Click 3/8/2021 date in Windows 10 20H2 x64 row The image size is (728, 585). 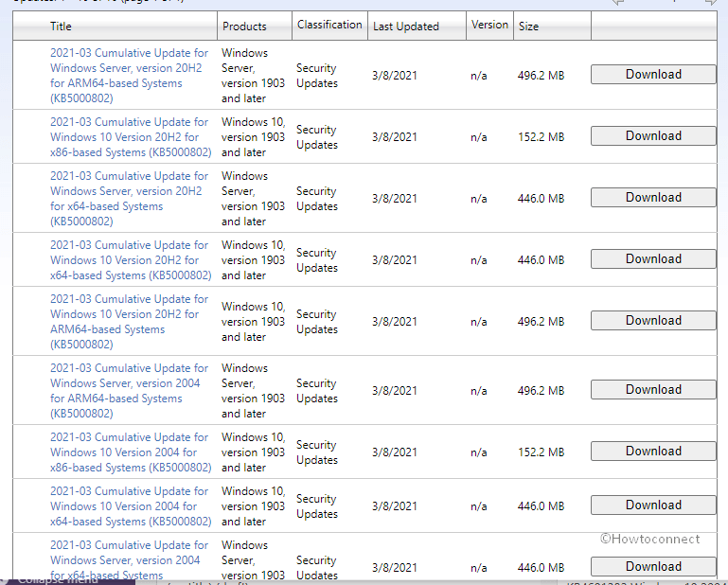pyautogui.click(x=395, y=260)
